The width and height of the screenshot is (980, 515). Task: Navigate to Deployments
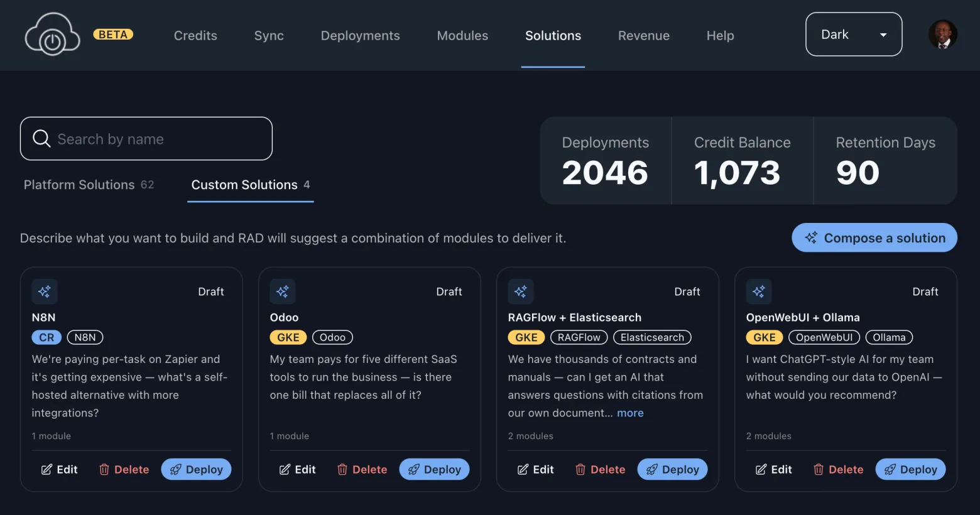[360, 36]
